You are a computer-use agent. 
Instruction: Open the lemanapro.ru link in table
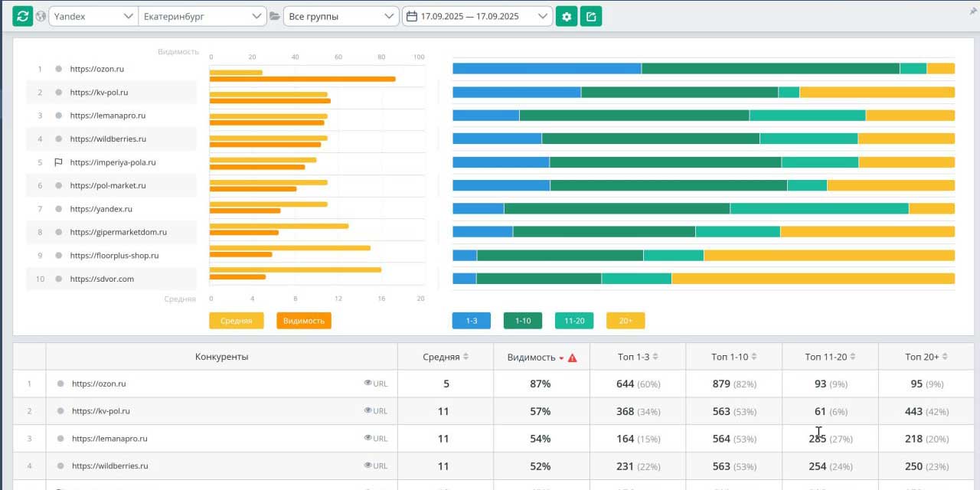(109, 439)
